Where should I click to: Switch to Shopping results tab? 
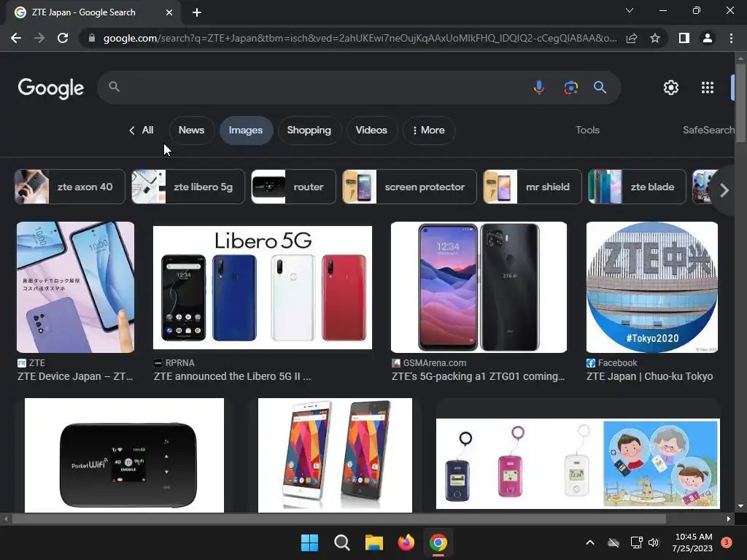click(309, 130)
